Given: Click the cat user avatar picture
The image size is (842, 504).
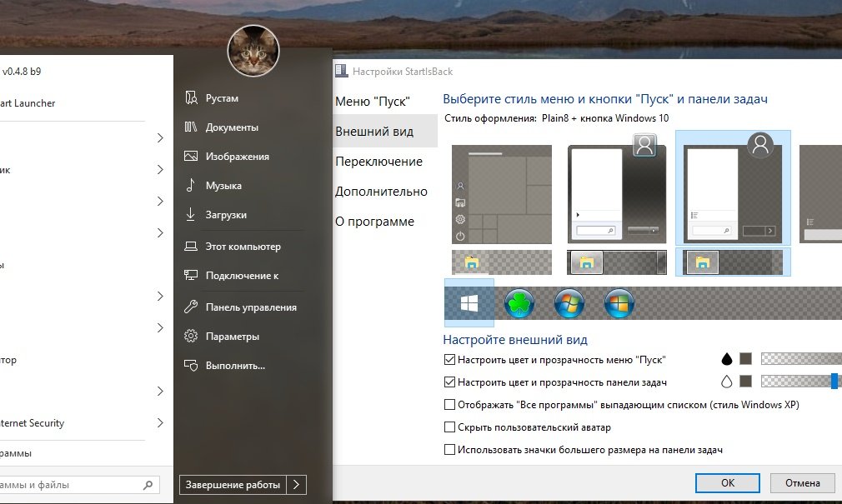Looking at the screenshot, I should click(253, 51).
